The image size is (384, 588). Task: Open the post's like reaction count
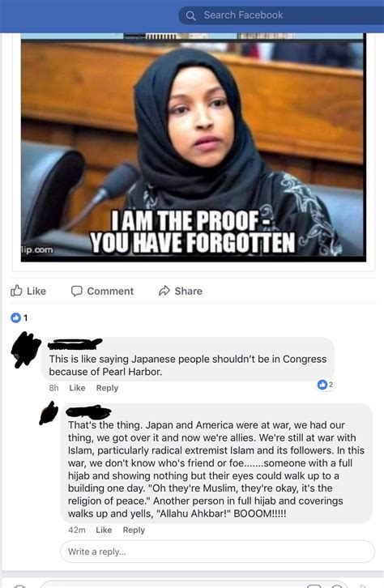click(x=19, y=318)
